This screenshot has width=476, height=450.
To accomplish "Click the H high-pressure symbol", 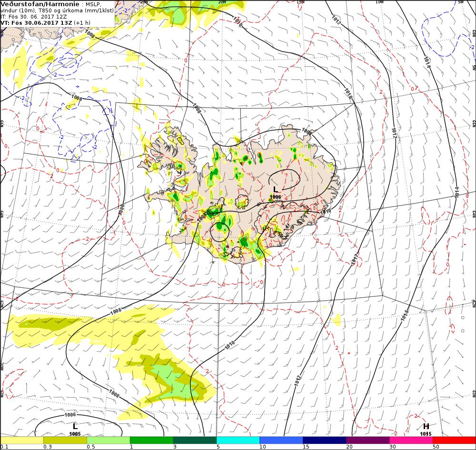I will tap(426, 426).
